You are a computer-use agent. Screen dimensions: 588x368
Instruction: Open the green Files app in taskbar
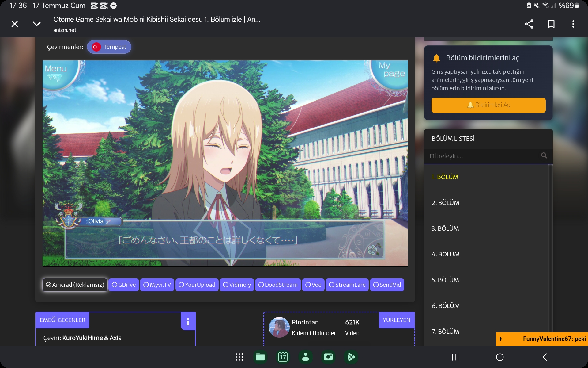[x=260, y=357]
